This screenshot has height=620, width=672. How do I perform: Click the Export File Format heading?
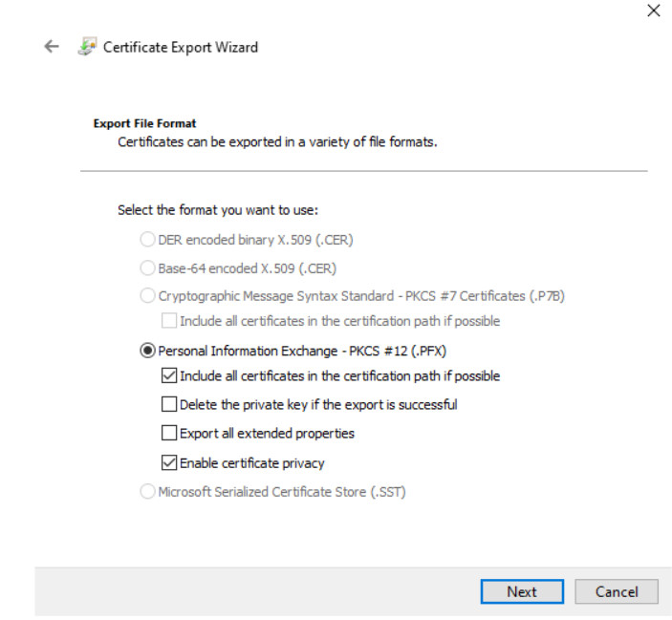pos(144,123)
